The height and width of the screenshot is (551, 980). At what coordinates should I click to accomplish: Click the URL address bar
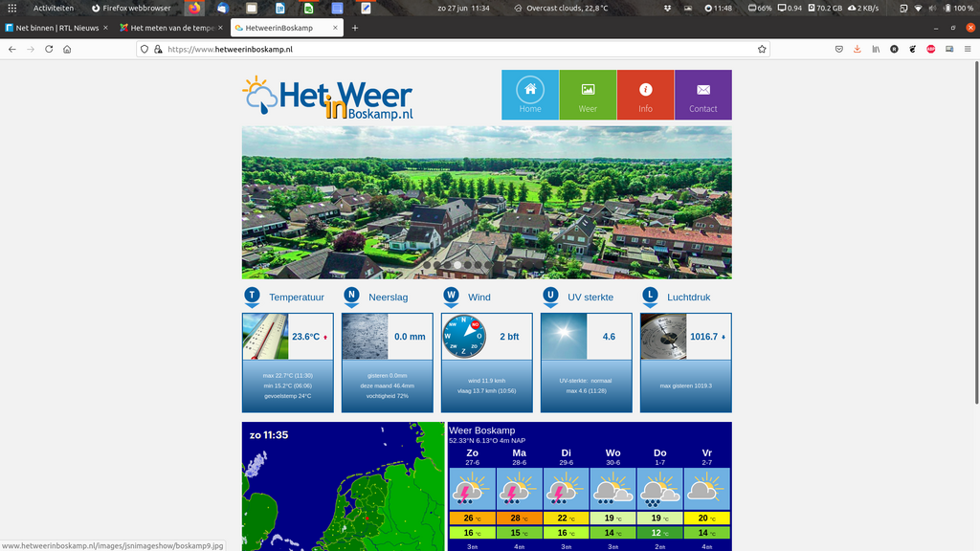tap(459, 49)
